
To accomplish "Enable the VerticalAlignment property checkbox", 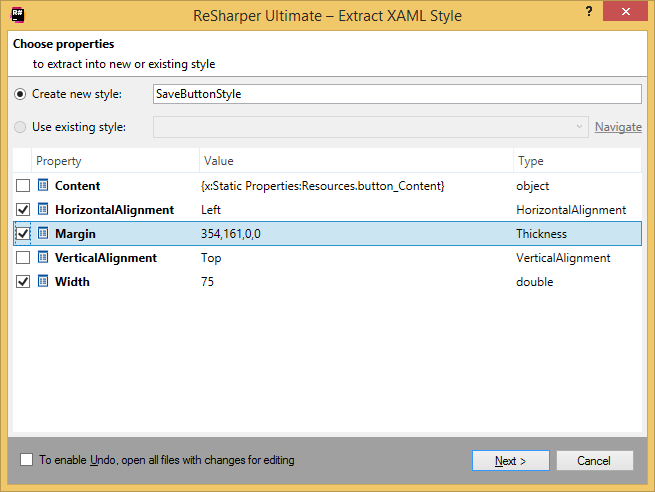I will click(23, 258).
